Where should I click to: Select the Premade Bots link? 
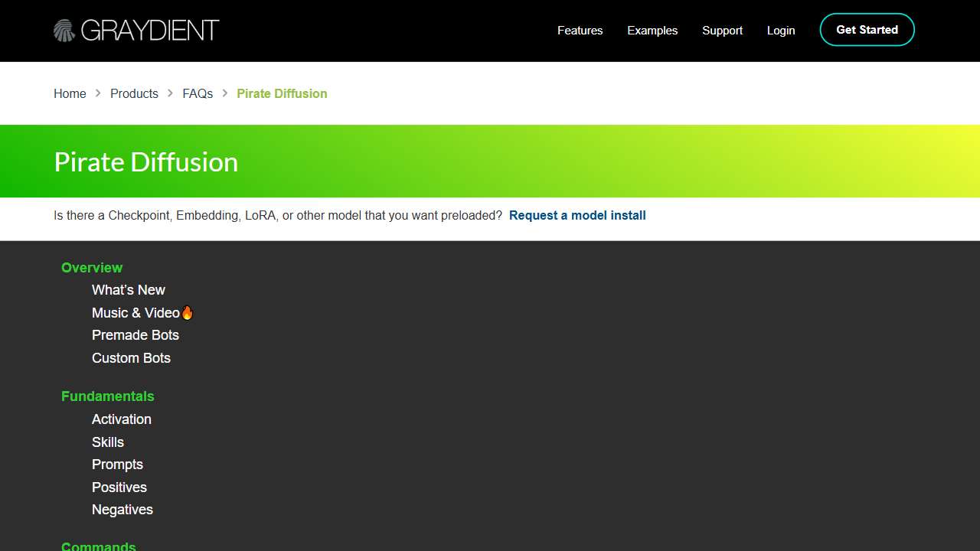[x=136, y=335]
